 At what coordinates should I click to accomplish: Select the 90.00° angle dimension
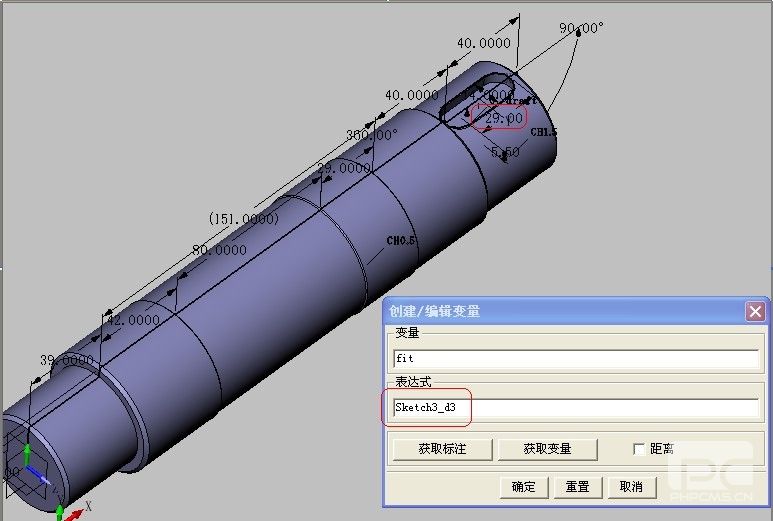pos(581,28)
